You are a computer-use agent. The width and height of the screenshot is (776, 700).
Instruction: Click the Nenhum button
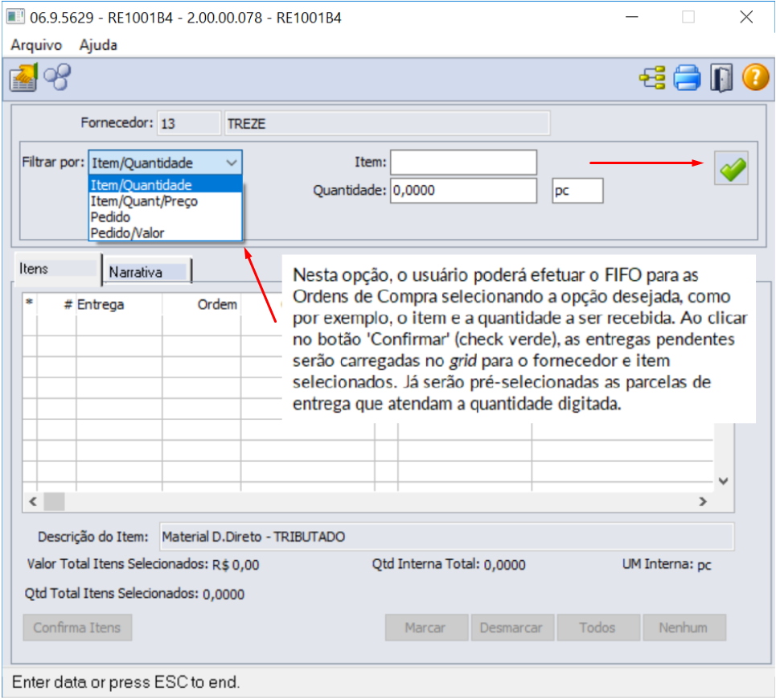[x=684, y=628]
